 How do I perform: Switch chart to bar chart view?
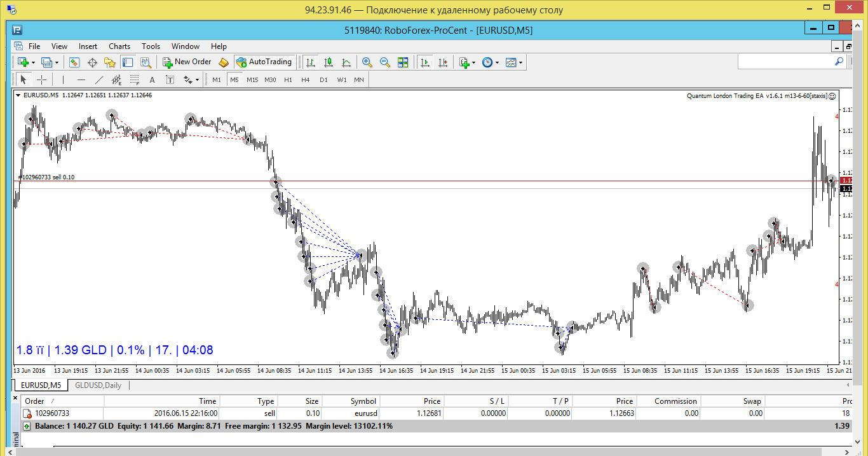point(311,62)
